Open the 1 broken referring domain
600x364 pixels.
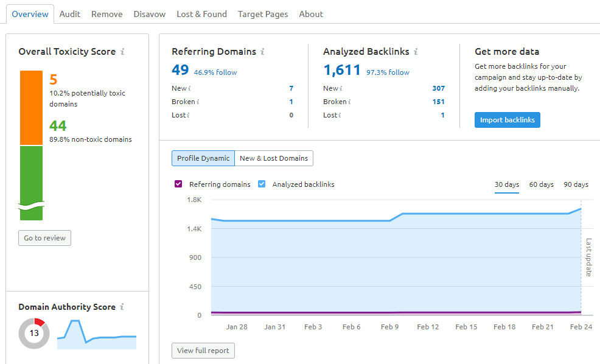[291, 102]
